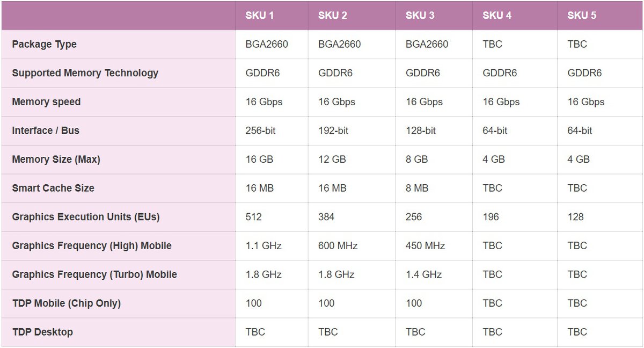The image size is (644, 348).
Task: Select Graphics Execution Units (EUs) label
Action: tap(86, 217)
